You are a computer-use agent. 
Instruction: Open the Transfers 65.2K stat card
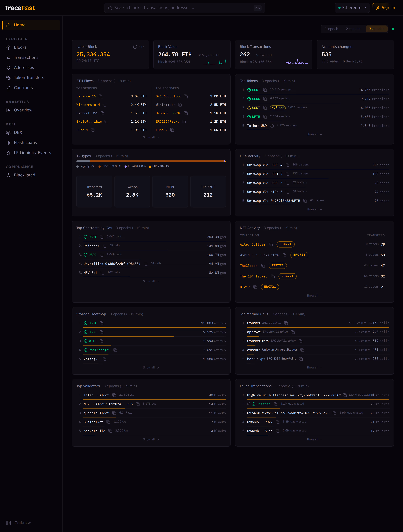coord(94,191)
